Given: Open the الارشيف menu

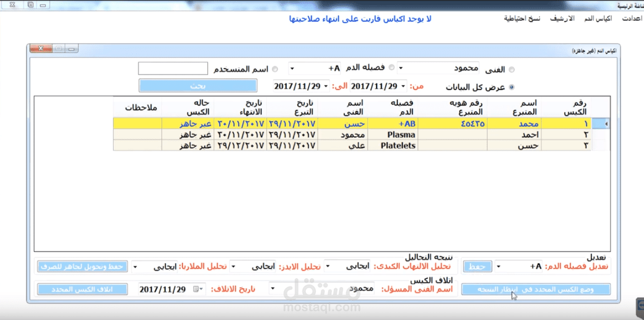Looking at the screenshot, I should coord(563,19).
